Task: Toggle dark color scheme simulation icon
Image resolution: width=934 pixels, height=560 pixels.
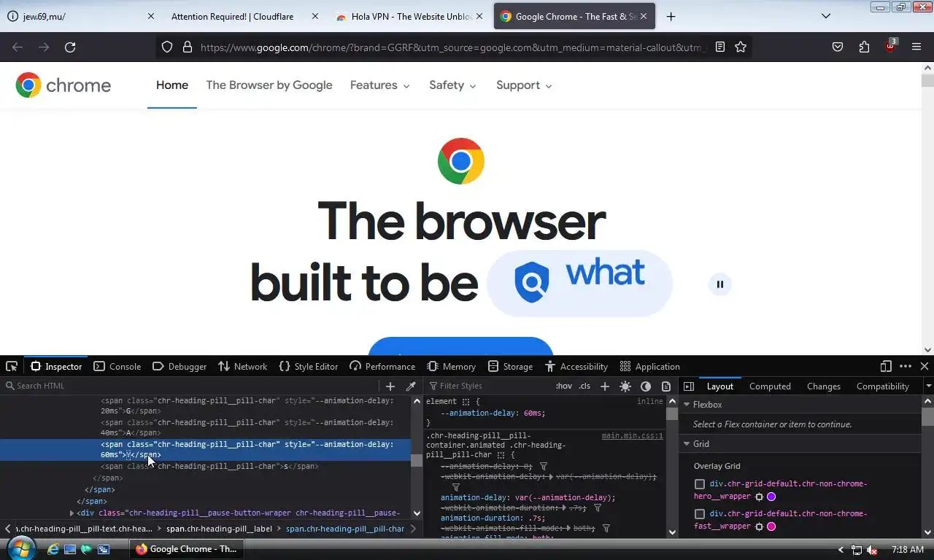Action: pyautogui.click(x=646, y=386)
